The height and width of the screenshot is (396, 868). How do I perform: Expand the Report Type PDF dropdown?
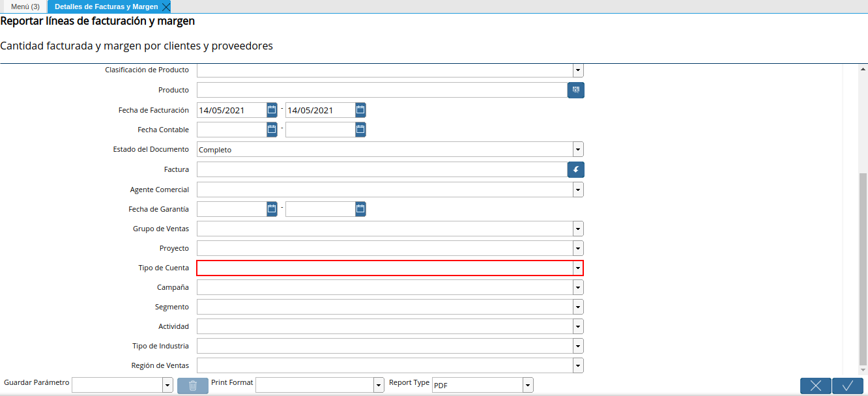(x=528, y=386)
